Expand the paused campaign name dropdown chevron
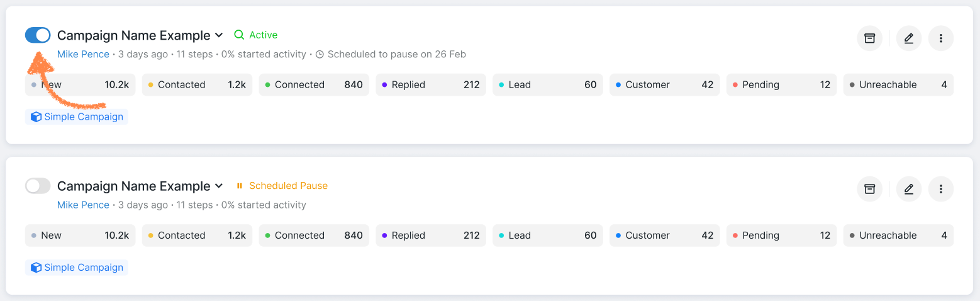This screenshot has width=980, height=301. tap(219, 186)
